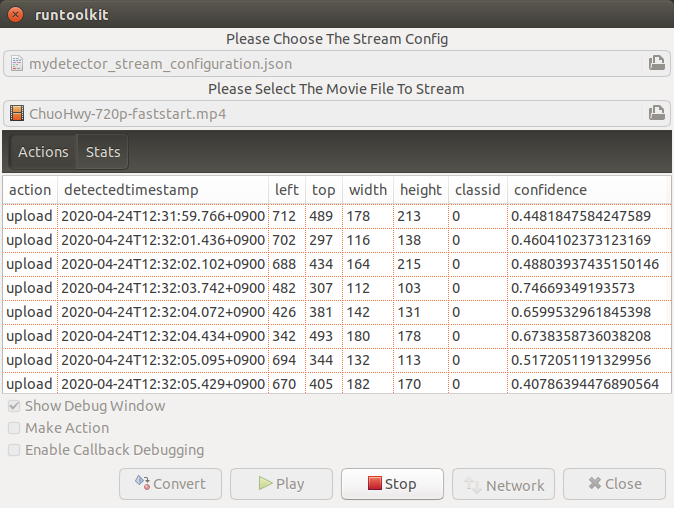This screenshot has width=674, height=508.
Task: Sort by the left column header
Action: pyautogui.click(x=287, y=190)
